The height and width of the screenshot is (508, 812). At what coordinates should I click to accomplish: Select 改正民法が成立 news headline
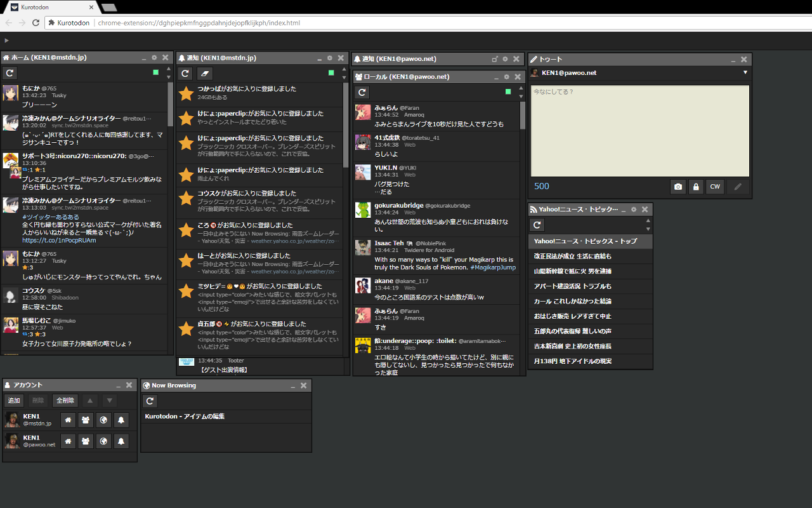point(573,256)
